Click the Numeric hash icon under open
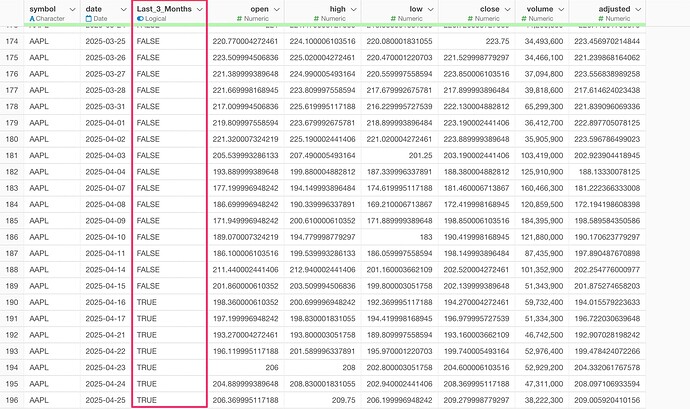690x409 pixels. click(239, 18)
